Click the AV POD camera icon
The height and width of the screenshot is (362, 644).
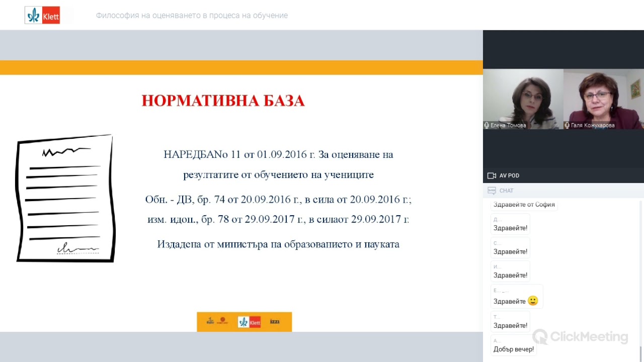[492, 175]
